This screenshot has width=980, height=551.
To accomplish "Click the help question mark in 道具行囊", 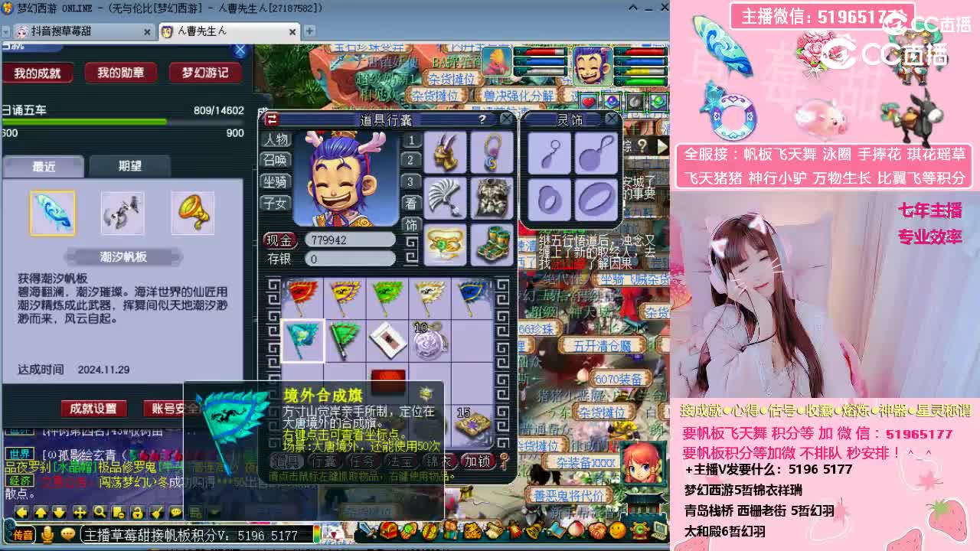I will [482, 119].
